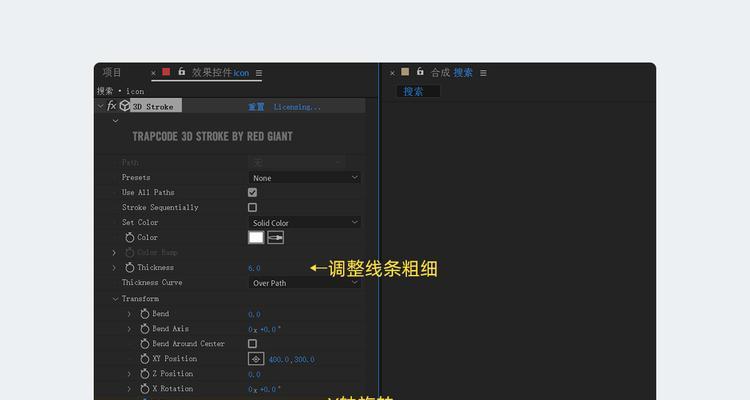Click the Presets property label

[136, 177]
